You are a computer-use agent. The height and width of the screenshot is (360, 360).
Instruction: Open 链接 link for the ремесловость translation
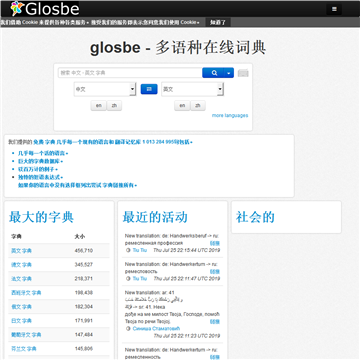click(x=215, y=272)
